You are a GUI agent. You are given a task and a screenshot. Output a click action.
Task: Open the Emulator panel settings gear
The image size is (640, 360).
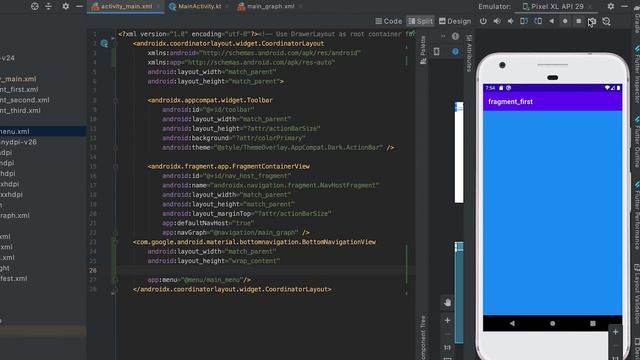[x=611, y=6]
